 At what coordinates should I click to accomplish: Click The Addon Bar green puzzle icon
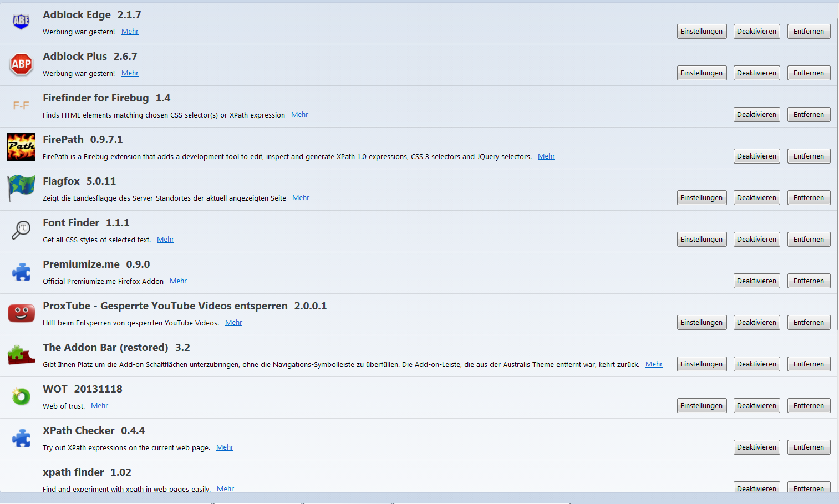click(21, 355)
